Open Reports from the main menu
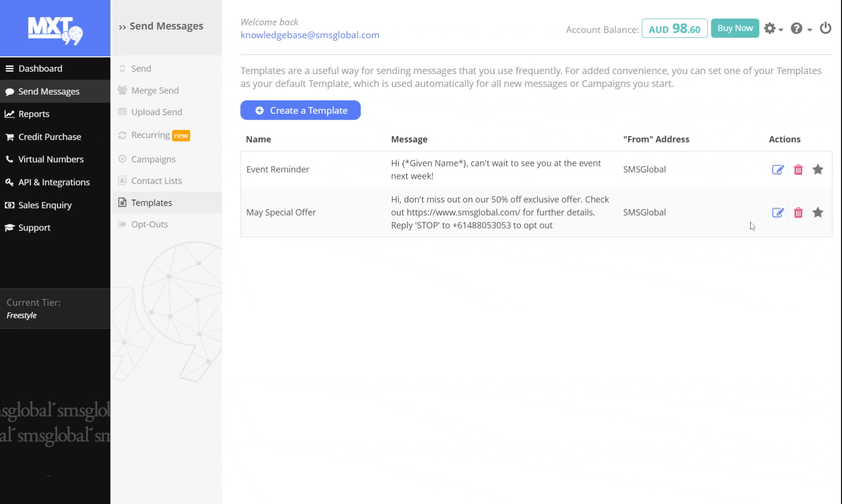The image size is (842, 504). [x=33, y=114]
